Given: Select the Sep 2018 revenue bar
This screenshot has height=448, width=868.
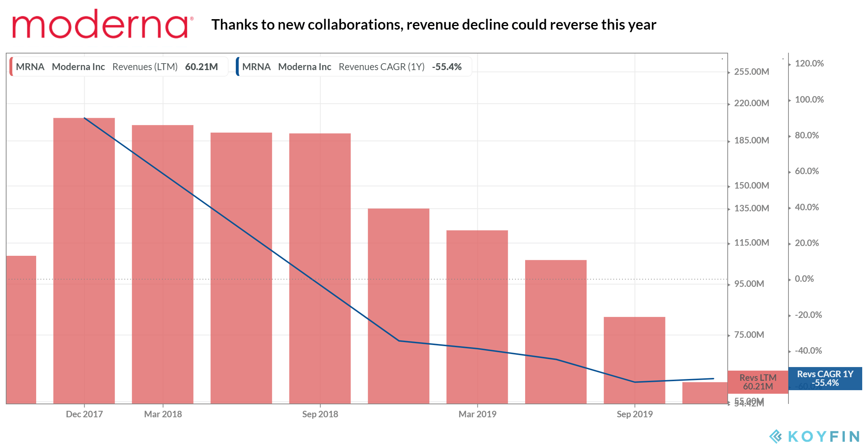Looking at the screenshot, I should [x=320, y=268].
